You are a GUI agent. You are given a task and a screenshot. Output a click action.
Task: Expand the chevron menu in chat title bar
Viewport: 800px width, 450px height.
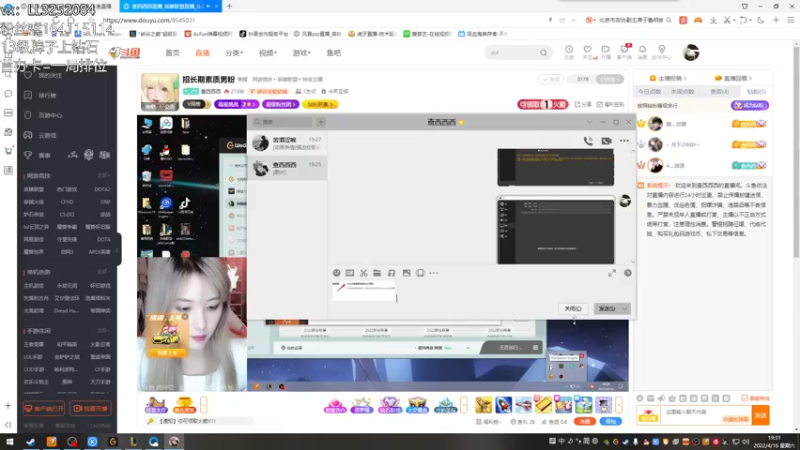(x=590, y=122)
